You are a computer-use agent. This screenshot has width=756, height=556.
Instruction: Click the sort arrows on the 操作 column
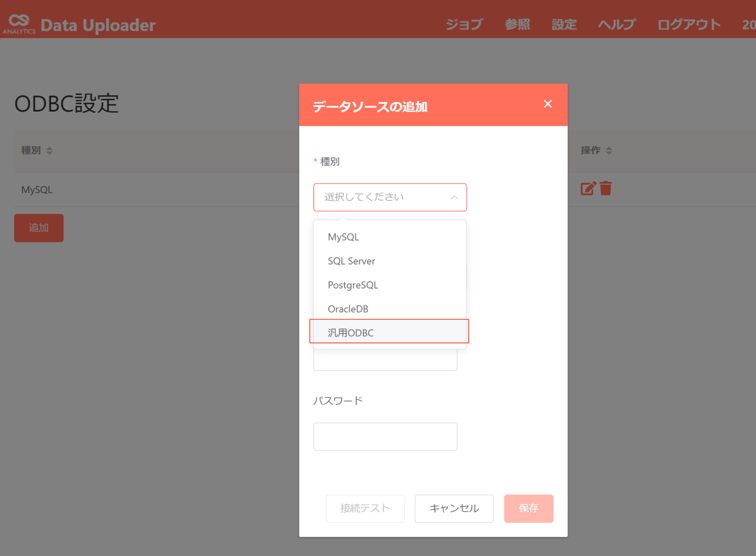(x=609, y=151)
